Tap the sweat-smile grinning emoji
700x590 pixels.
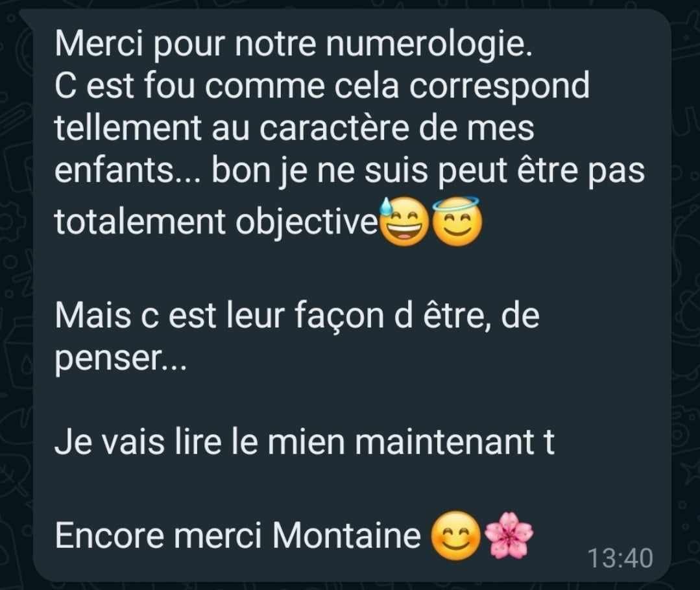[404, 222]
